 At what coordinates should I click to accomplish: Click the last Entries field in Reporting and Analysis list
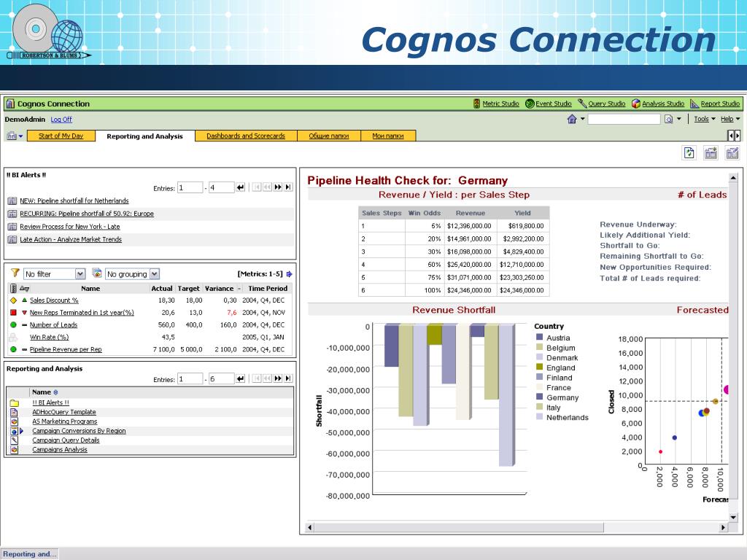(221, 378)
